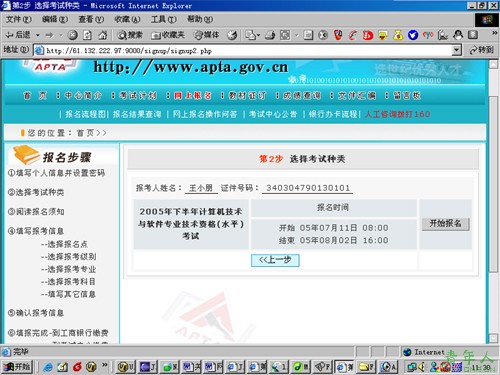500x375 pixels.
Task: Expand the address bar dropdown arrow
Action: [x=457, y=51]
